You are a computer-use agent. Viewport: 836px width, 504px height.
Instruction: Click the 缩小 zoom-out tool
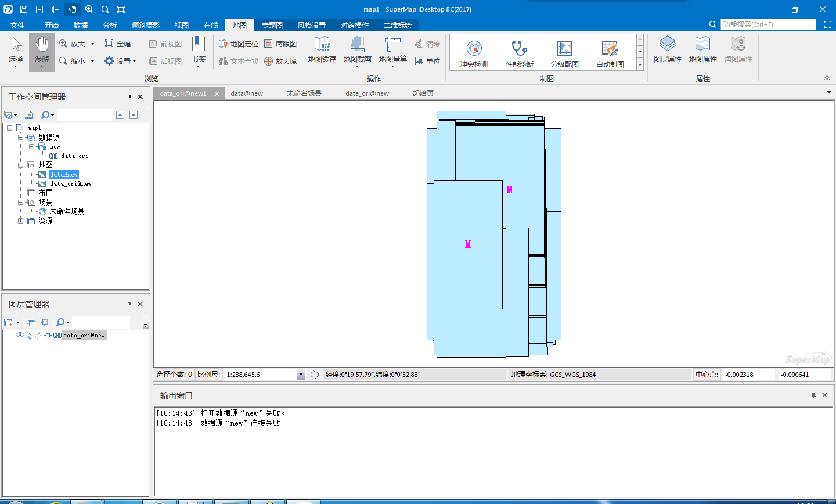(x=73, y=61)
